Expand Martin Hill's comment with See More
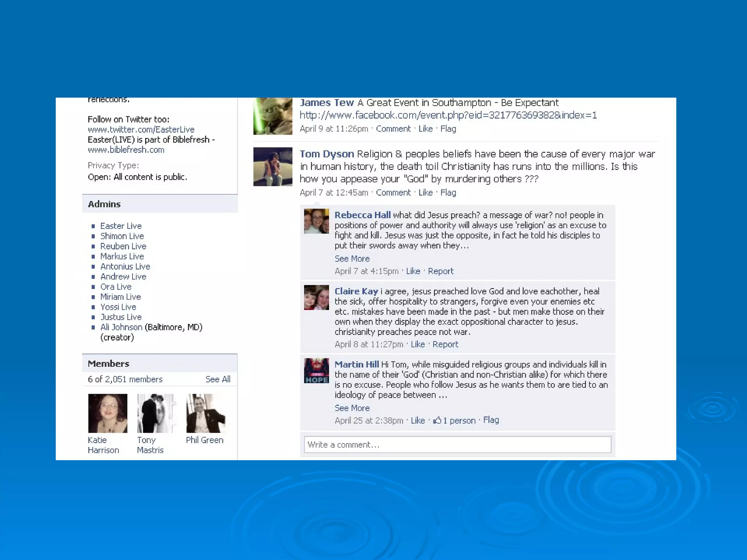The image size is (747, 560). (x=352, y=408)
